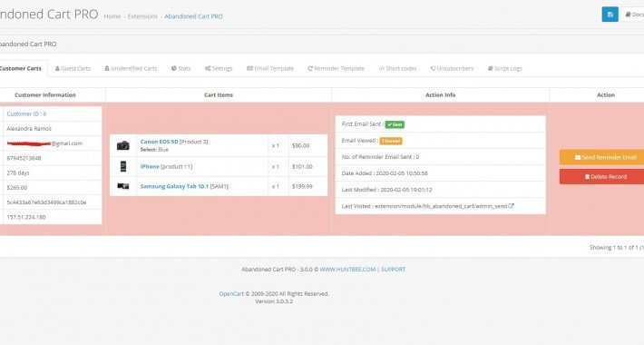The height and width of the screenshot is (345, 644).
Task: Click the Action Info column header
Action: (x=440, y=95)
